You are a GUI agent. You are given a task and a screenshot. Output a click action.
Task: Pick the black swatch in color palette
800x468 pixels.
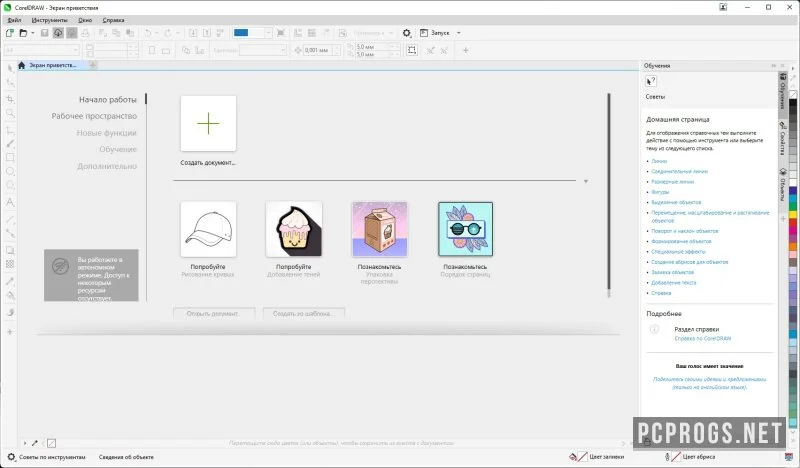pos(793,103)
